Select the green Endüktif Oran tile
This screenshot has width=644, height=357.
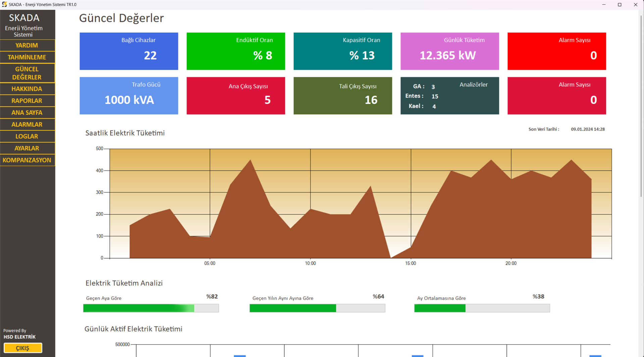click(x=235, y=51)
